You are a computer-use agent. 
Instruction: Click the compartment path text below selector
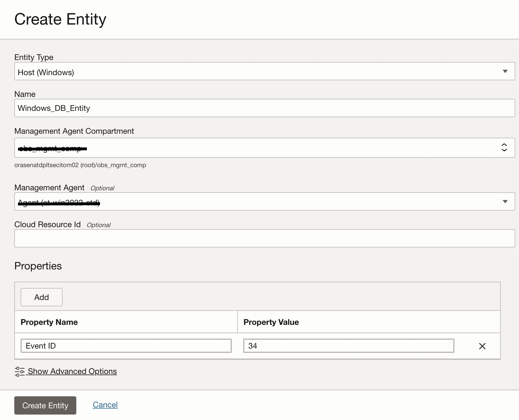(80, 165)
